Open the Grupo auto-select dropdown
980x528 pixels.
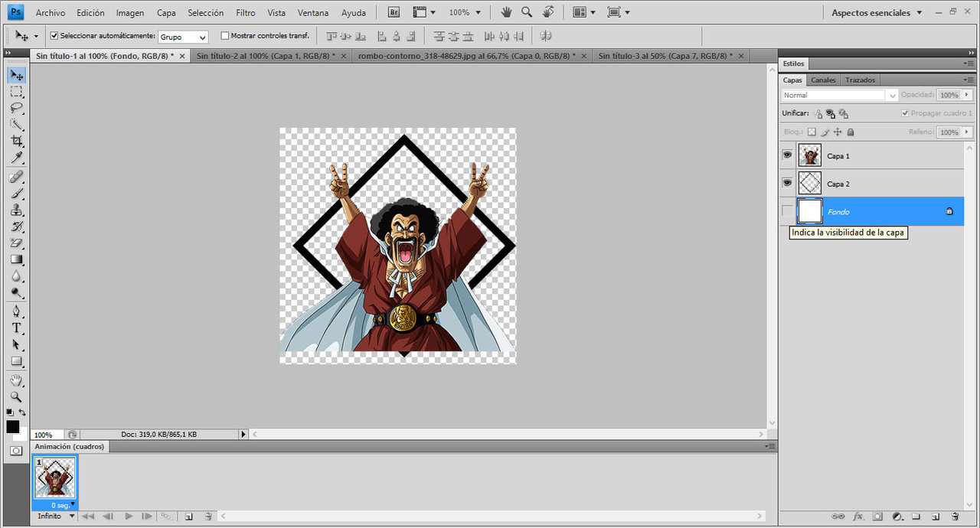183,37
